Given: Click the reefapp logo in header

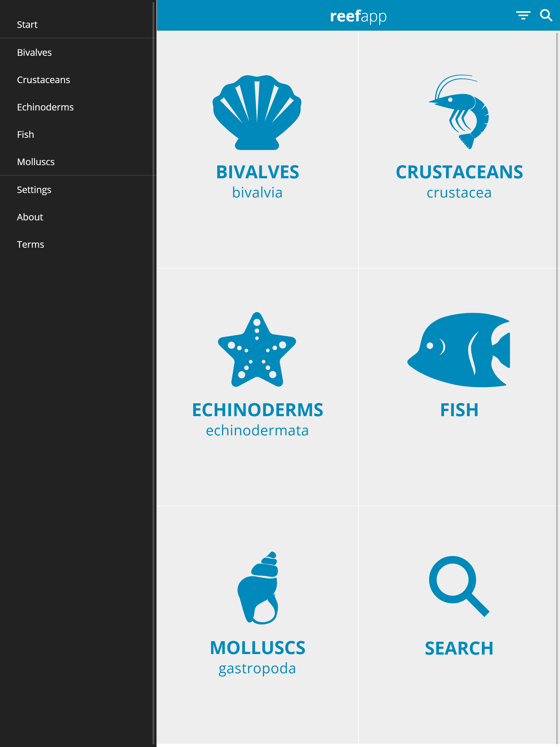Looking at the screenshot, I should tap(358, 16).
